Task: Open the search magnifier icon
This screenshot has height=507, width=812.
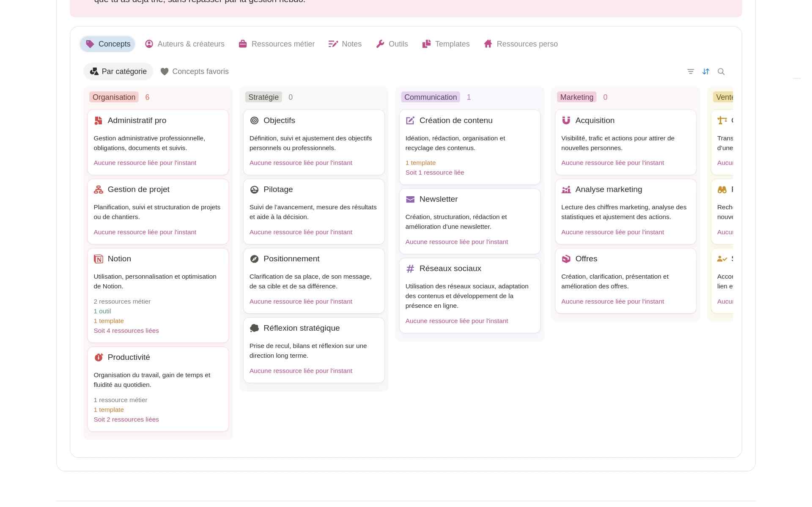Action: (x=721, y=71)
